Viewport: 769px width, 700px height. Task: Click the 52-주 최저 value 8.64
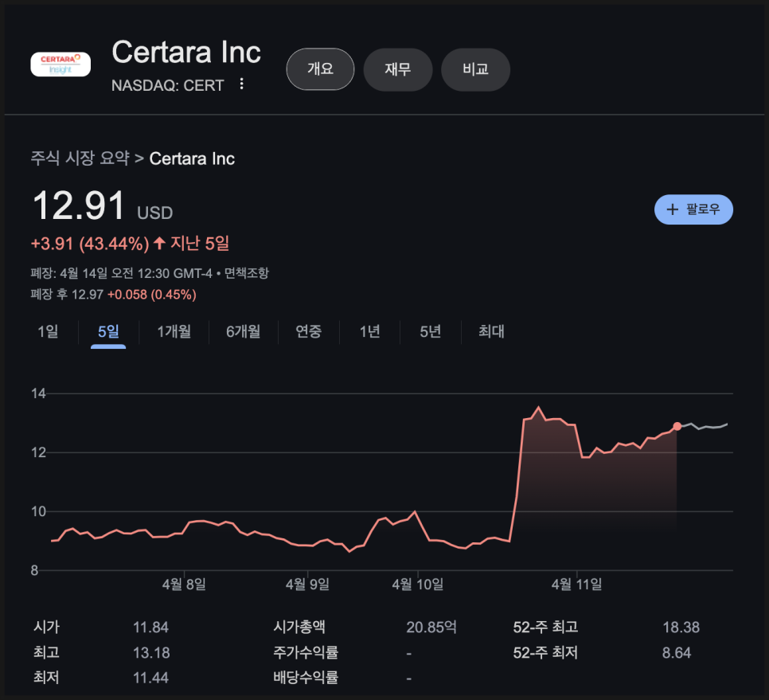click(x=677, y=653)
